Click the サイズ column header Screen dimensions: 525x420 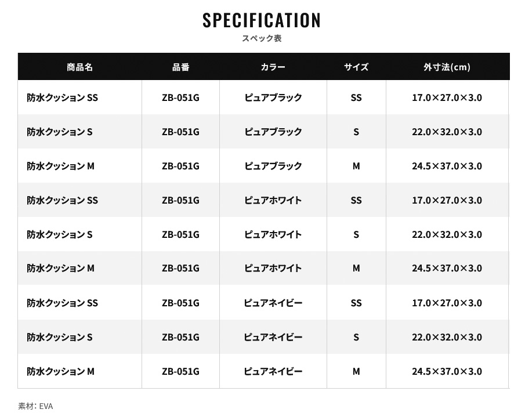356,67
